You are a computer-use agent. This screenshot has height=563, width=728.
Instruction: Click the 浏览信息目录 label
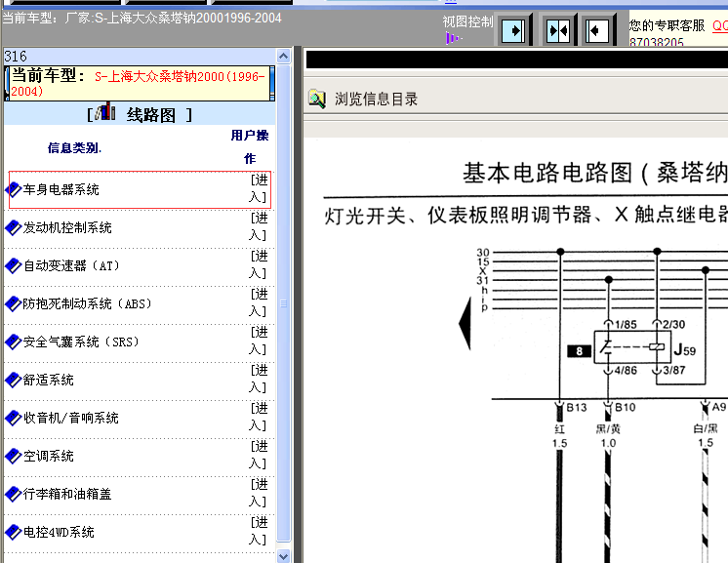click(376, 99)
